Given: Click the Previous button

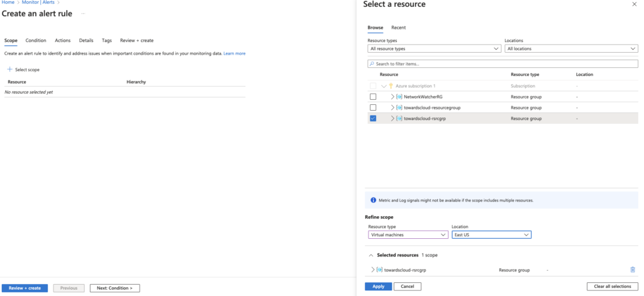Looking at the screenshot, I should coord(69,288).
